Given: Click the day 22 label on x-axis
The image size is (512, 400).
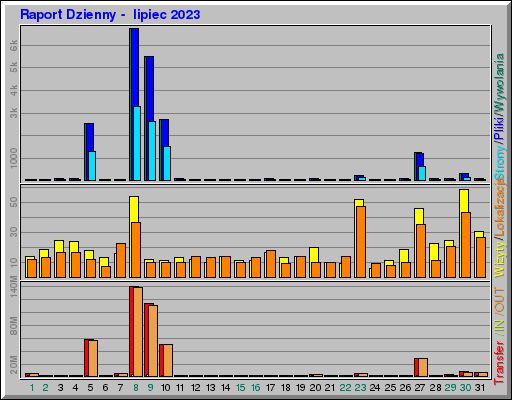Looking at the screenshot, I should [345, 388].
